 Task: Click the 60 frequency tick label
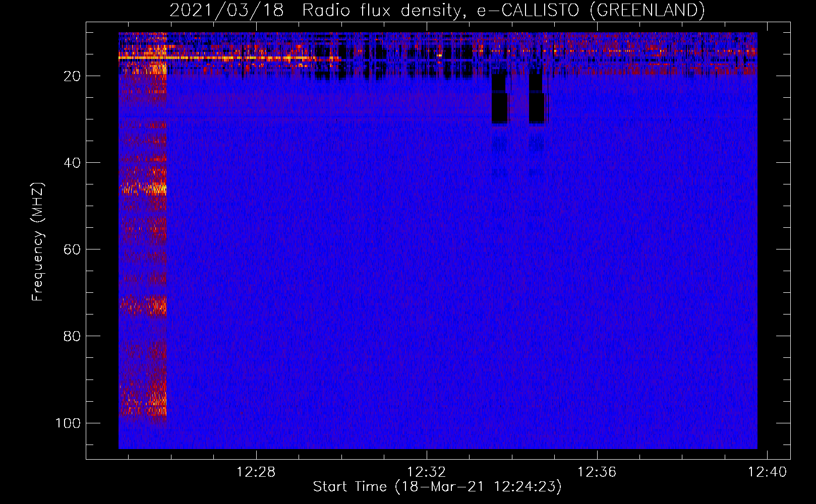pos(72,249)
